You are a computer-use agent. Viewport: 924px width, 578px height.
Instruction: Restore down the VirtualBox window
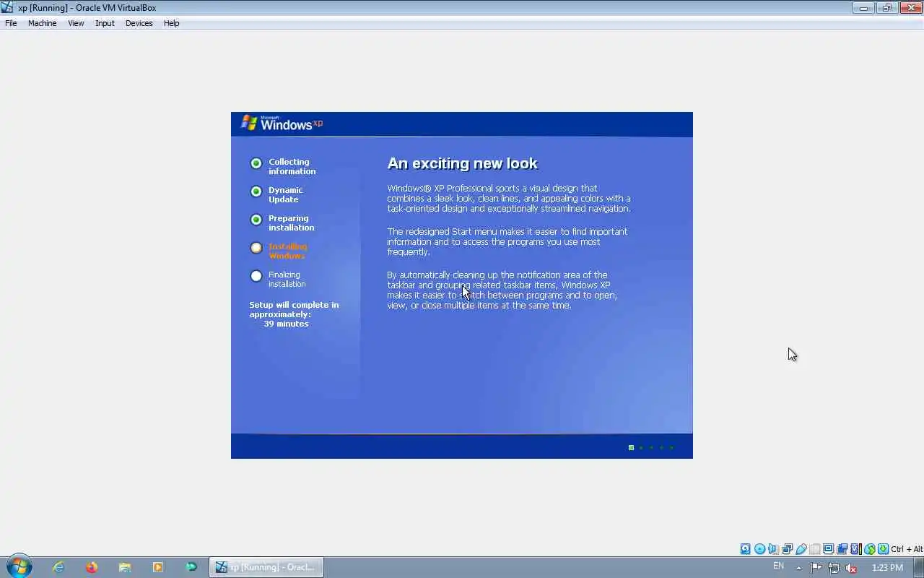pos(887,8)
